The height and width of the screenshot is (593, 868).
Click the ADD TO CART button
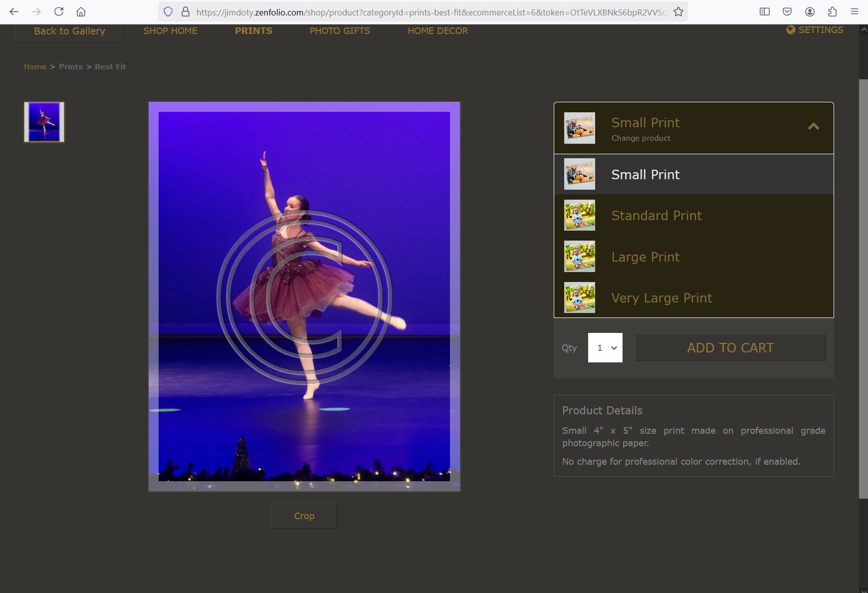(x=730, y=348)
